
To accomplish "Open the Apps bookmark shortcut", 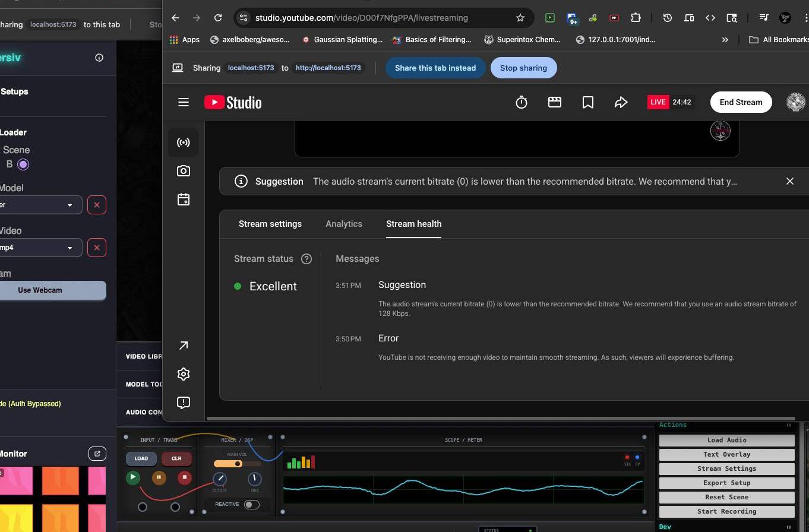I will click(185, 40).
